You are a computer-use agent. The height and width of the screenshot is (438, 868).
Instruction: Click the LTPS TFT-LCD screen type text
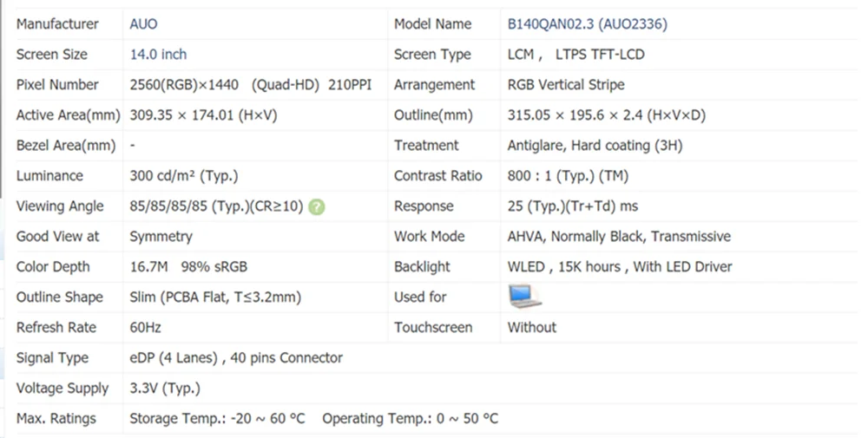(600, 54)
